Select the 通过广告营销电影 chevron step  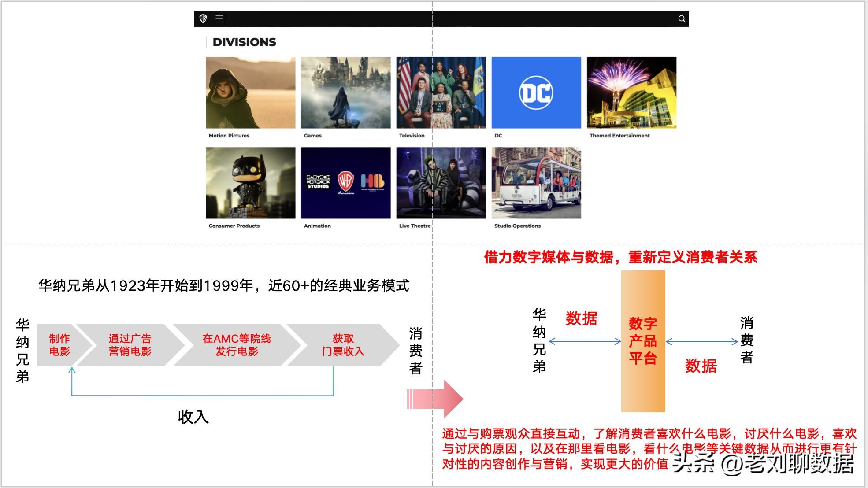pyautogui.click(x=130, y=345)
